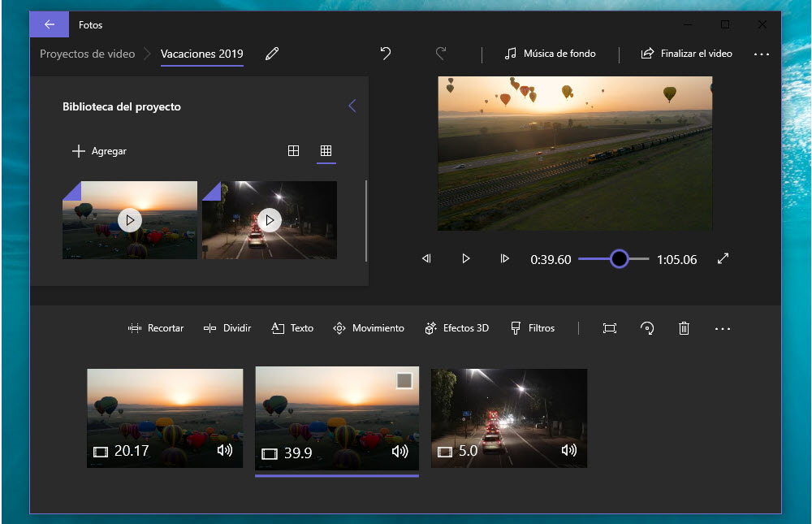The width and height of the screenshot is (812, 524).
Task: Delete selected clip with trash icon
Action: 684,328
